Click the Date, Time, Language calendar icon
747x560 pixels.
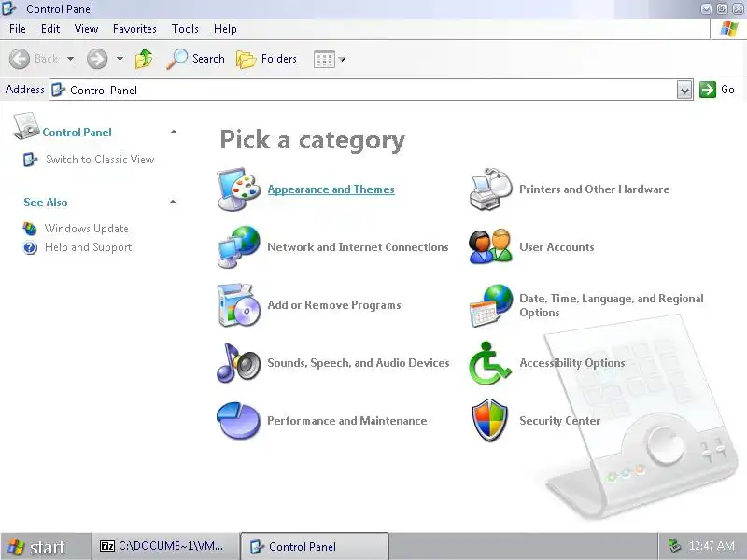point(491,305)
